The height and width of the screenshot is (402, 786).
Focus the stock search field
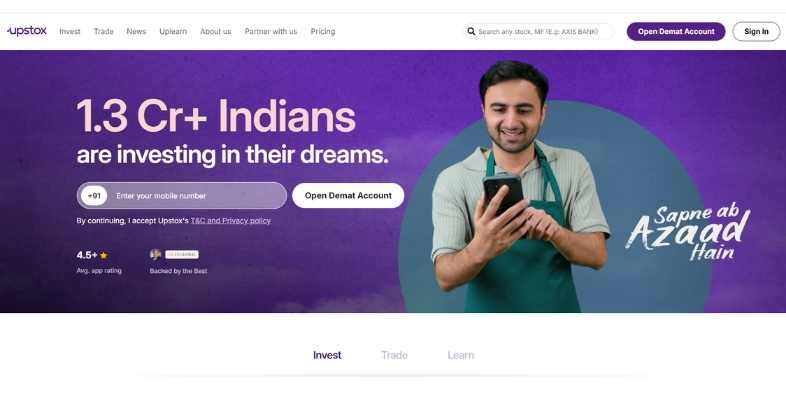point(538,32)
